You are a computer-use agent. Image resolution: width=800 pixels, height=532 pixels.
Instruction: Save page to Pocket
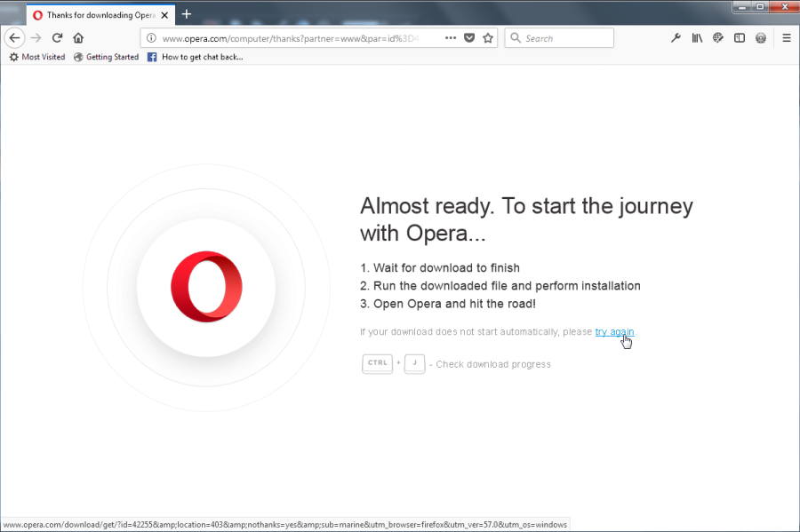(x=469, y=37)
